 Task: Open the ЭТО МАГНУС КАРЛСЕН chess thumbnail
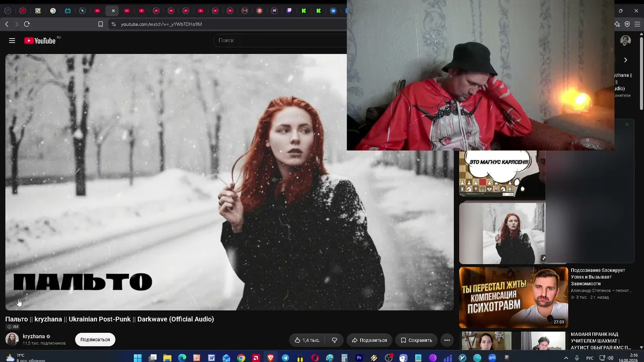pos(502,174)
